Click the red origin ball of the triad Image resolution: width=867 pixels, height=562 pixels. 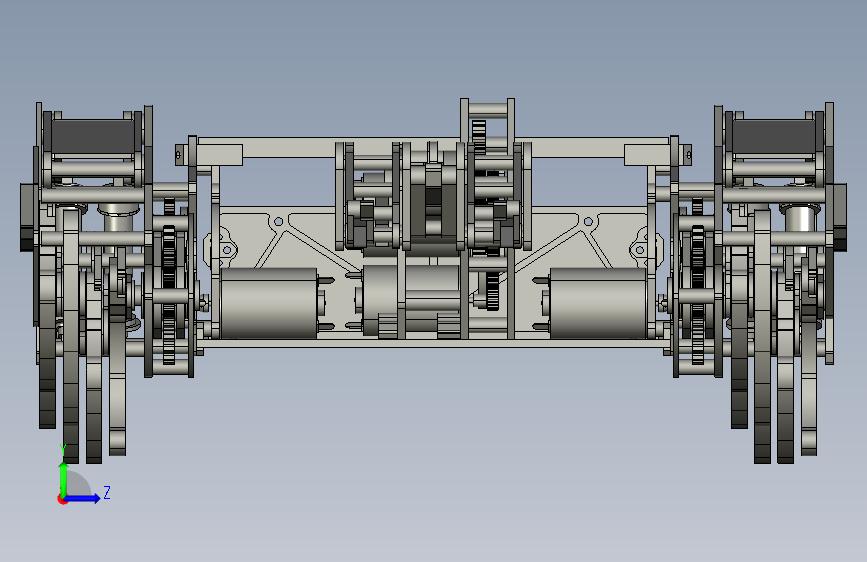[62, 499]
